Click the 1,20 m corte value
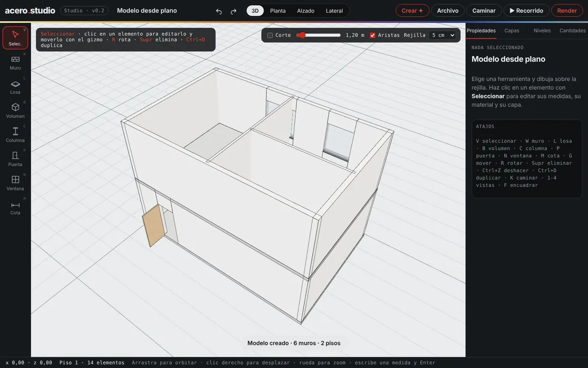The height and width of the screenshot is (368, 588). (x=355, y=35)
